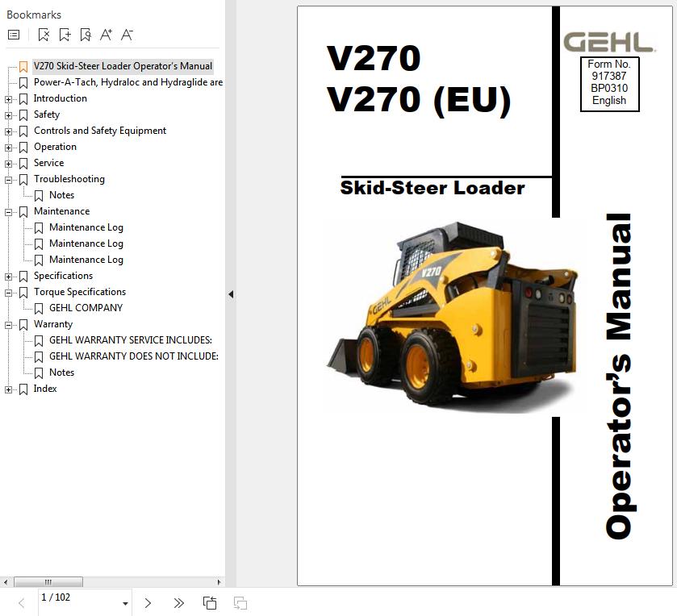This screenshot has width=677, height=616.
Task: Select V270 Skid-Steer Loader Operator's Manual bookmark
Action: [x=123, y=66]
